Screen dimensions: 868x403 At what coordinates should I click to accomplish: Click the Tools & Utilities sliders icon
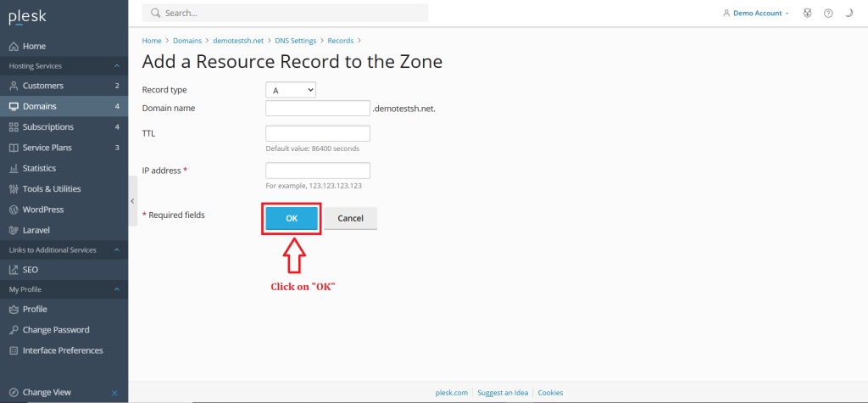pos(14,189)
